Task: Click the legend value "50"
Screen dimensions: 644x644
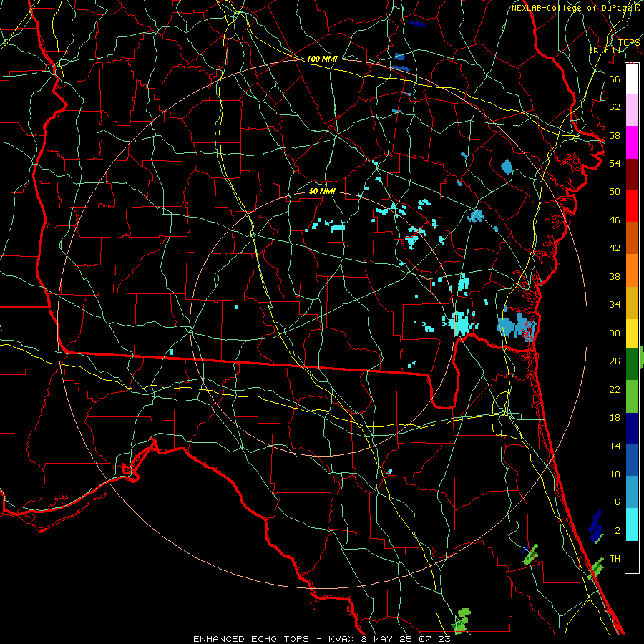Action: pyautogui.click(x=615, y=192)
